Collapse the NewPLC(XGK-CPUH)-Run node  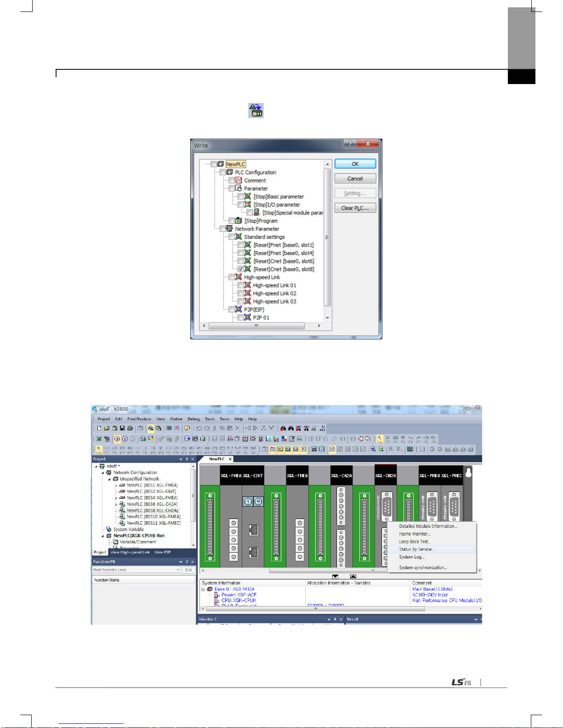tap(103, 536)
